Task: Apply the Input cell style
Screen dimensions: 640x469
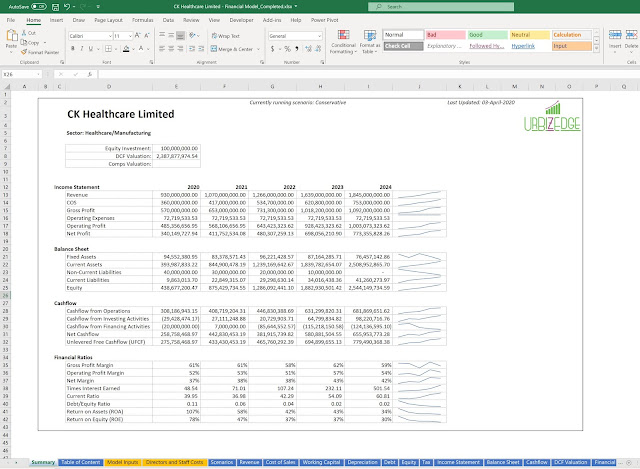Action: click(572, 46)
